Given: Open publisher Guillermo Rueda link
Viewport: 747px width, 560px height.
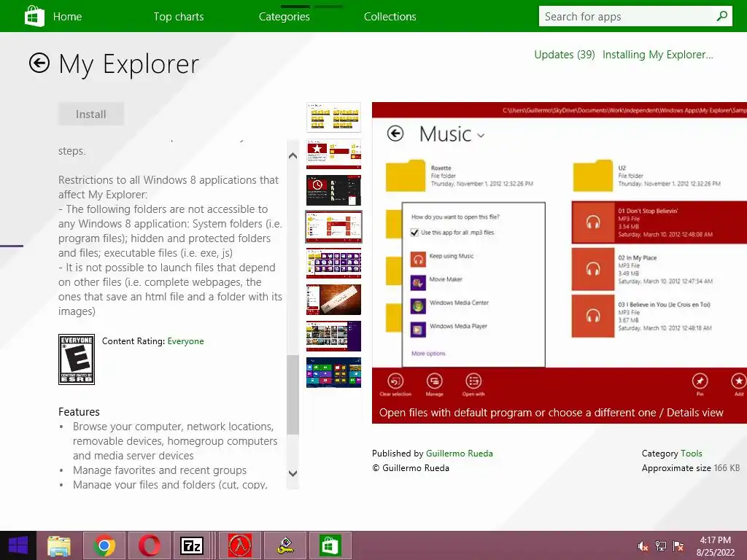Looking at the screenshot, I should 460,454.
